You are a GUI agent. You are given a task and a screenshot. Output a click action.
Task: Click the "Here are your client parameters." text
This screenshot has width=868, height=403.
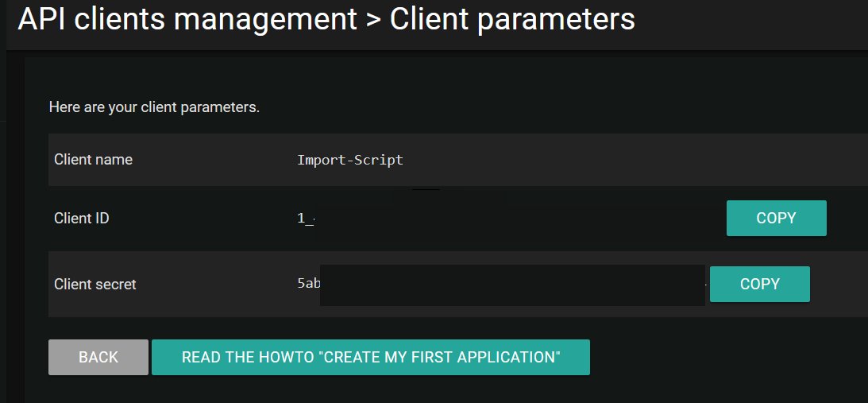pyautogui.click(x=154, y=107)
